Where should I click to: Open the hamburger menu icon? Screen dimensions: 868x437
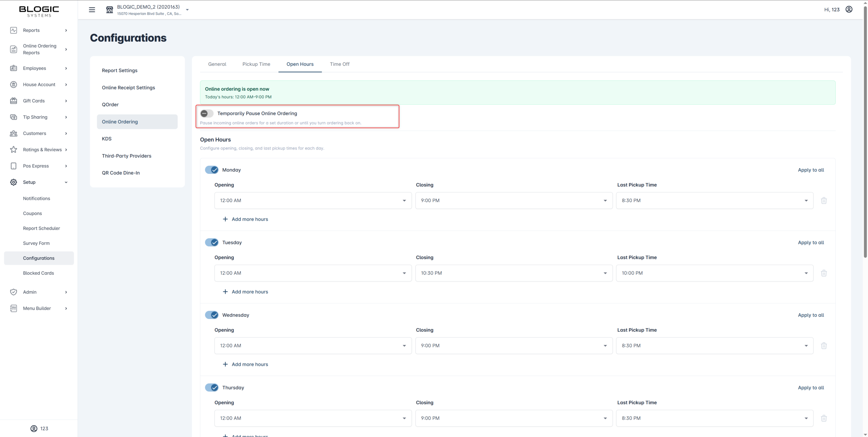click(x=92, y=10)
